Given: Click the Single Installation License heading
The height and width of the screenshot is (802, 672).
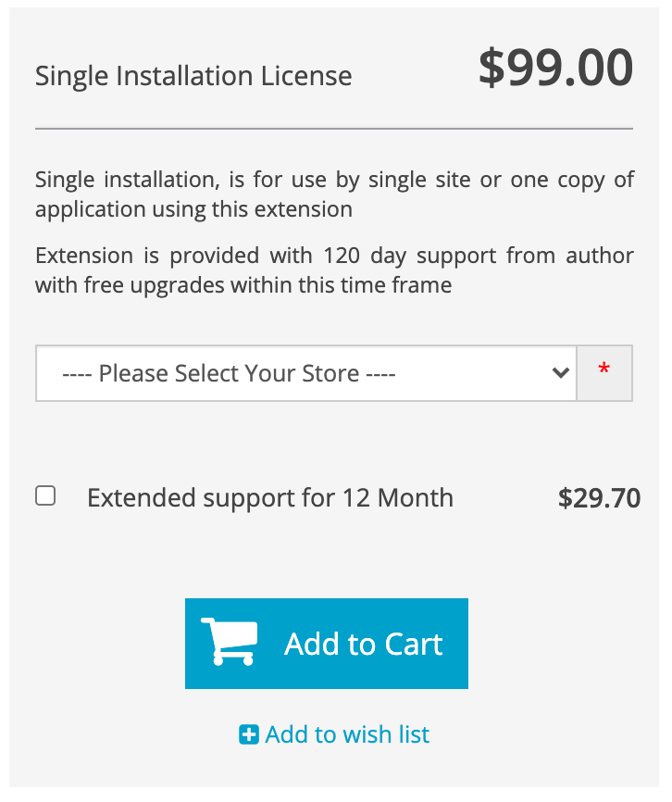Looking at the screenshot, I should 193,76.
